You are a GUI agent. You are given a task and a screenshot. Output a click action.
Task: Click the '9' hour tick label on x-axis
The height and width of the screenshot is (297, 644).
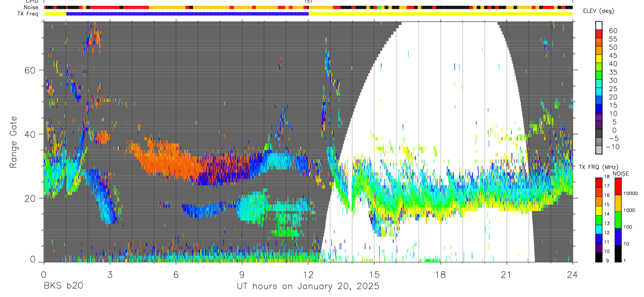tap(242, 274)
